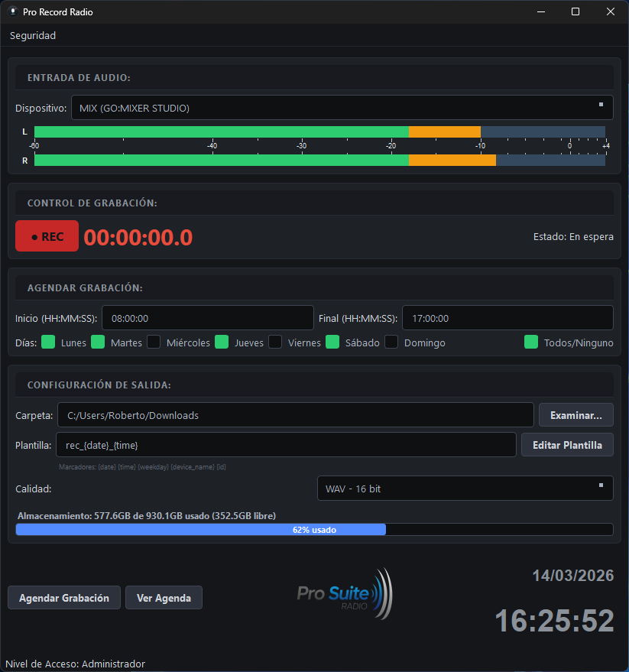
Task: Click the Final end time field
Action: [507, 318]
